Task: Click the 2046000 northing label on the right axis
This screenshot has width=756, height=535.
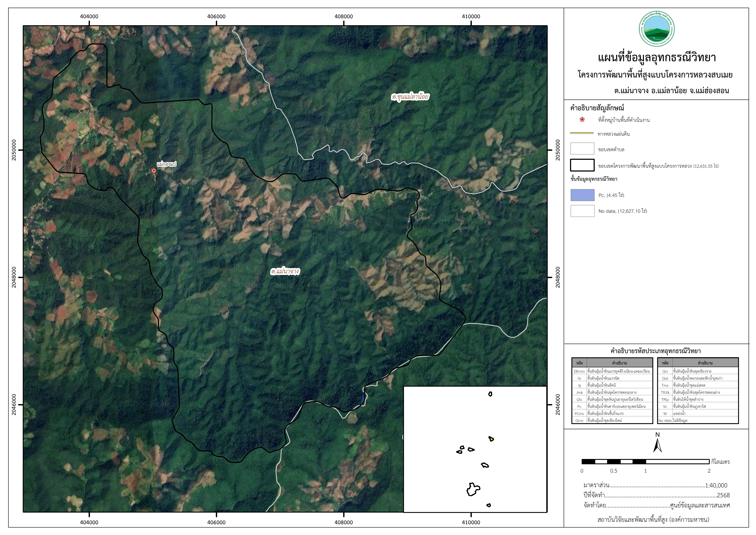Action: pos(558,405)
